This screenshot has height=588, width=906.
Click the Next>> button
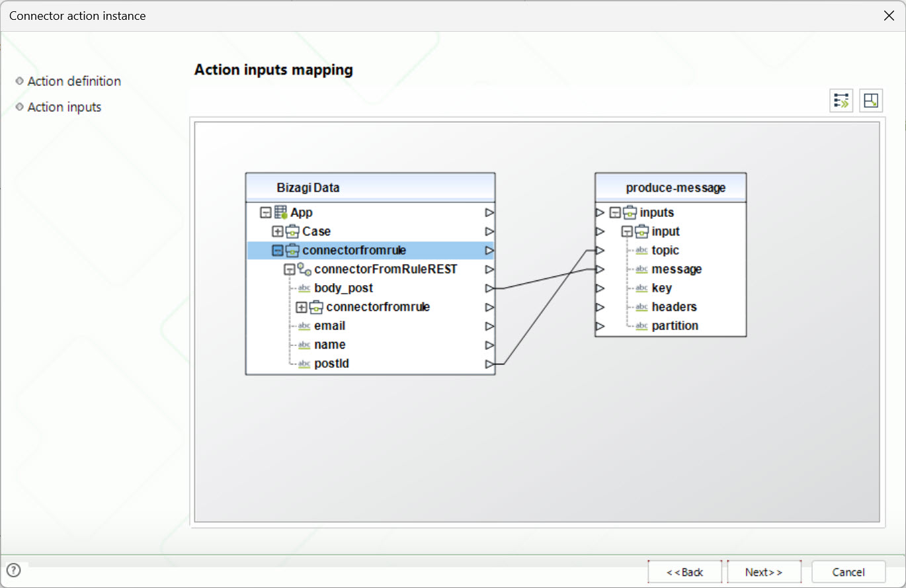pos(764,572)
